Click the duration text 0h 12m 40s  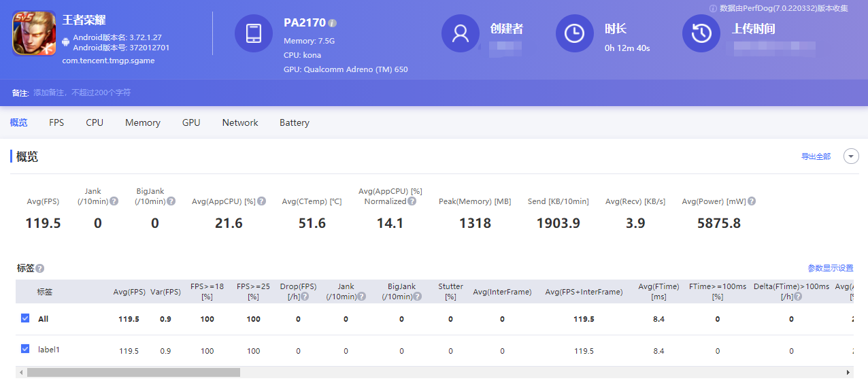click(x=627, y=48)
